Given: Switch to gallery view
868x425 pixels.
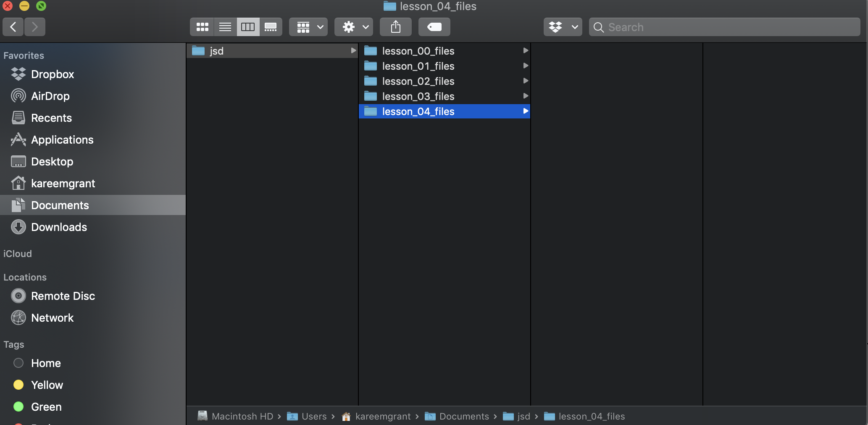Looking at the screenshot, I should coord(271,27).
